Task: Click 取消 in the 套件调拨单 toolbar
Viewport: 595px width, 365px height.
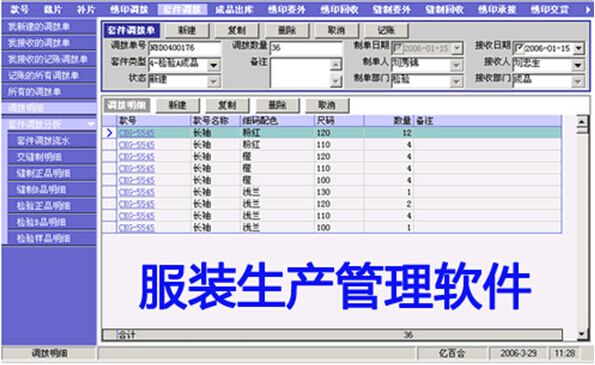Action: [x=336, y=30]
